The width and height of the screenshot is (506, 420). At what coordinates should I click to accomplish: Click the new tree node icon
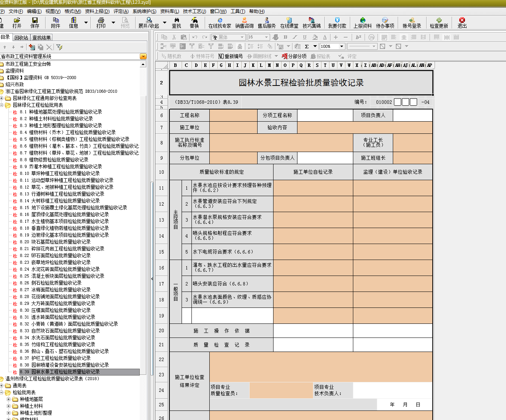click(x=32, y=47)
